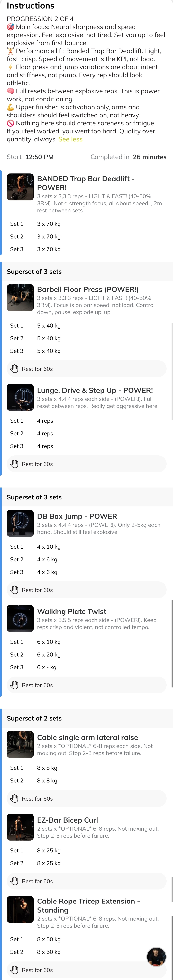The height and width of the screenshot is (980, 173).
Task: Open Cable Rope Tricep Extension thumbnail
Action: pos(20,909)
